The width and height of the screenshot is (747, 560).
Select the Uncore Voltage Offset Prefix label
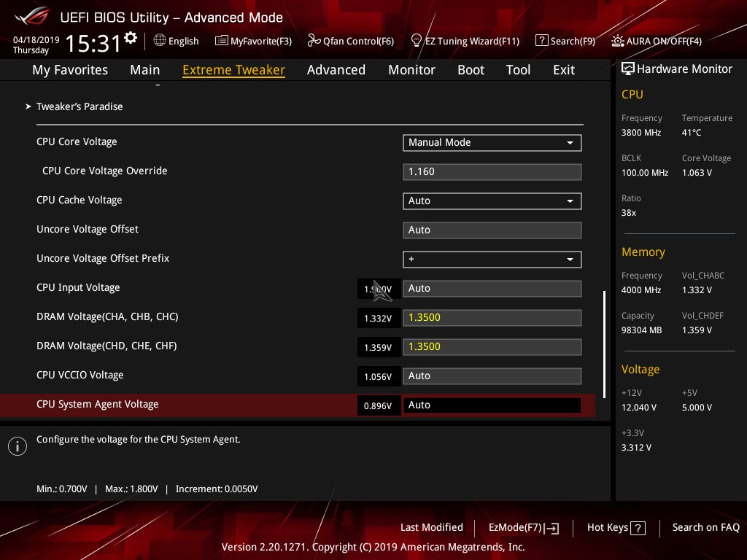tap(103, 258)
